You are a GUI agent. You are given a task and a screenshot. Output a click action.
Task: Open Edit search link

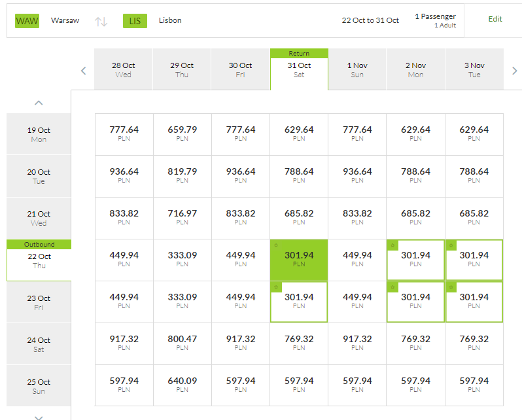pyautogui.click(x=495, y=19)
